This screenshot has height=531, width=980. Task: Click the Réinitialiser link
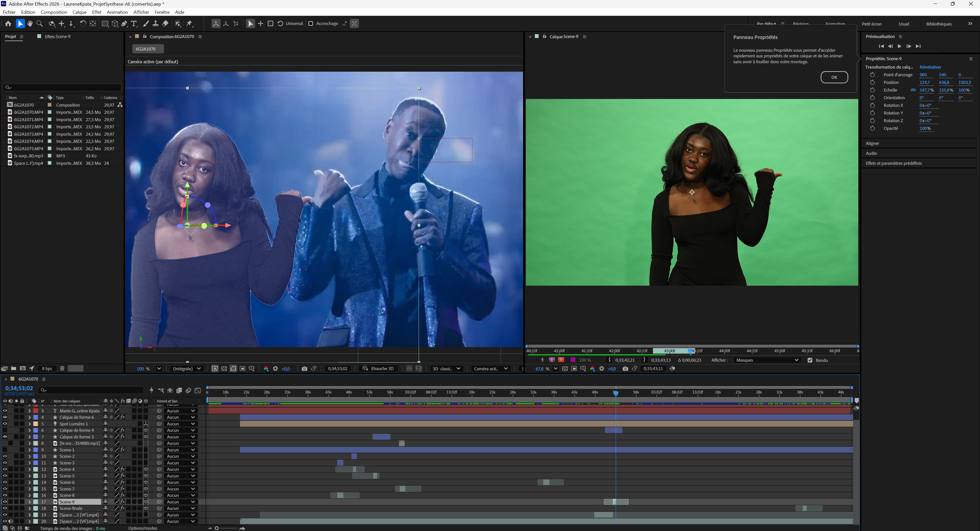pos(930,67)
